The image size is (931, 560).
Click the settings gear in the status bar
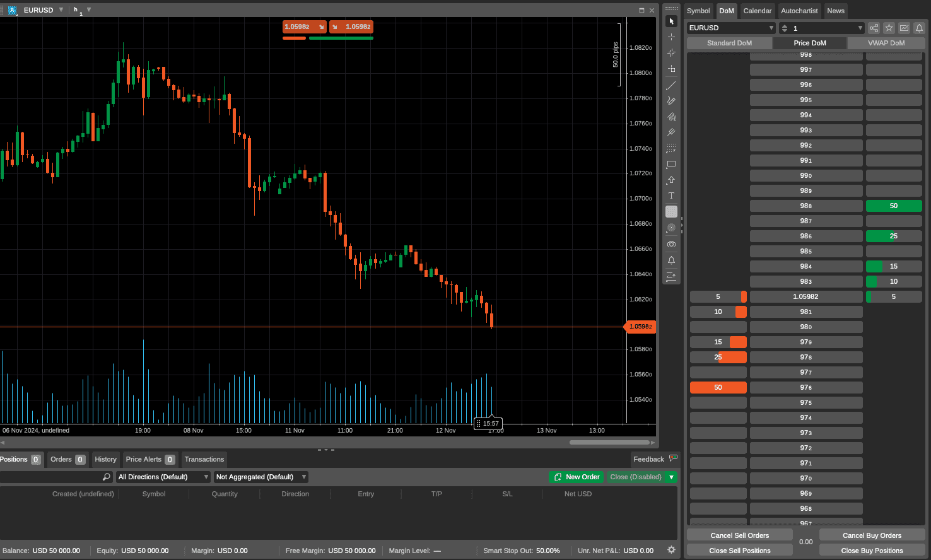pyautogui.click(x=671, y=549)
